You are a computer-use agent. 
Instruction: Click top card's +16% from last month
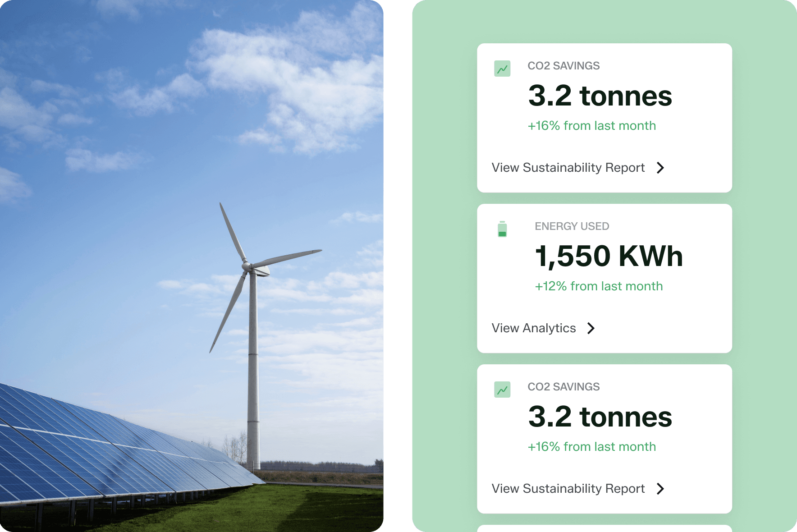tap(592, 126)
